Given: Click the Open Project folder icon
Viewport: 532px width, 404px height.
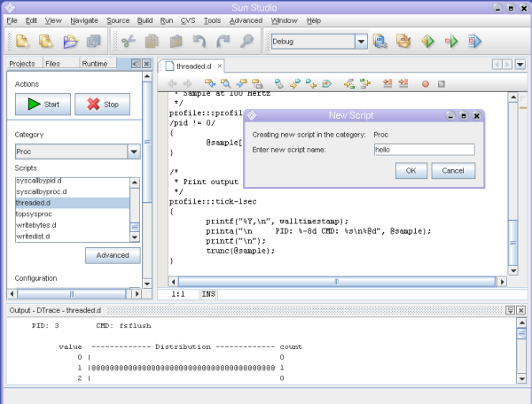Looking at the screenshot, I should coord(70,42).
